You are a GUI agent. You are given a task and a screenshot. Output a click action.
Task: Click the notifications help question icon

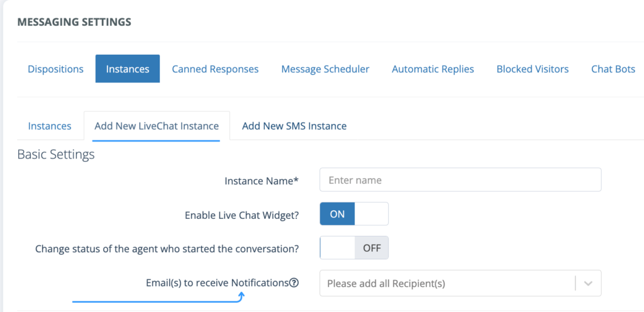294,283
